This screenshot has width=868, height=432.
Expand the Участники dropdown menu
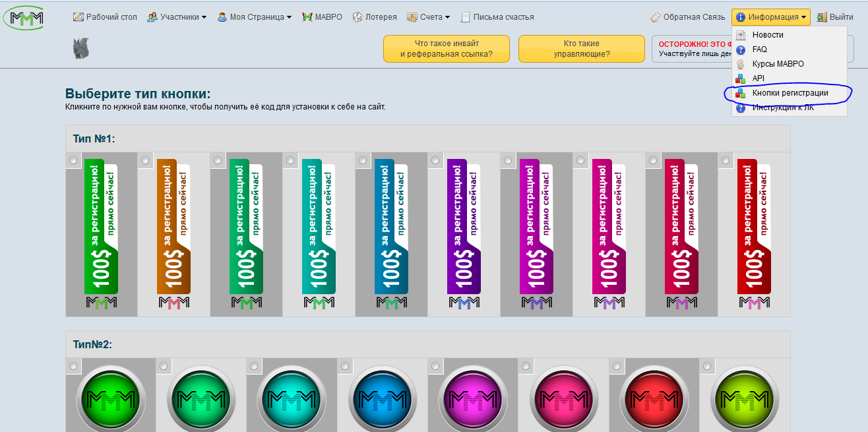(177, 17)
